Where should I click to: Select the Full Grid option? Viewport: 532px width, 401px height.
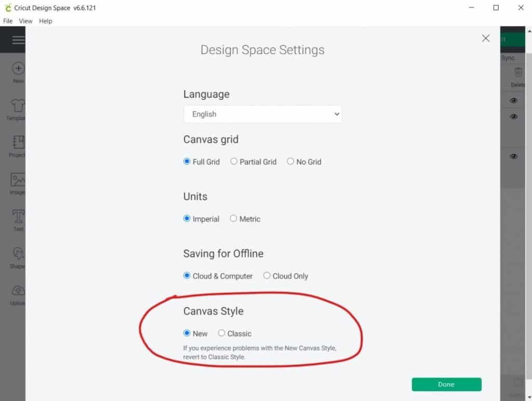pyautogui.click(x=187, y=161)
